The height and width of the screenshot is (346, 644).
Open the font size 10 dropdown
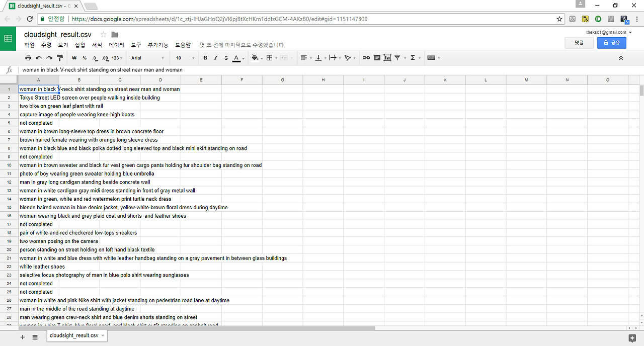(184, 58)
